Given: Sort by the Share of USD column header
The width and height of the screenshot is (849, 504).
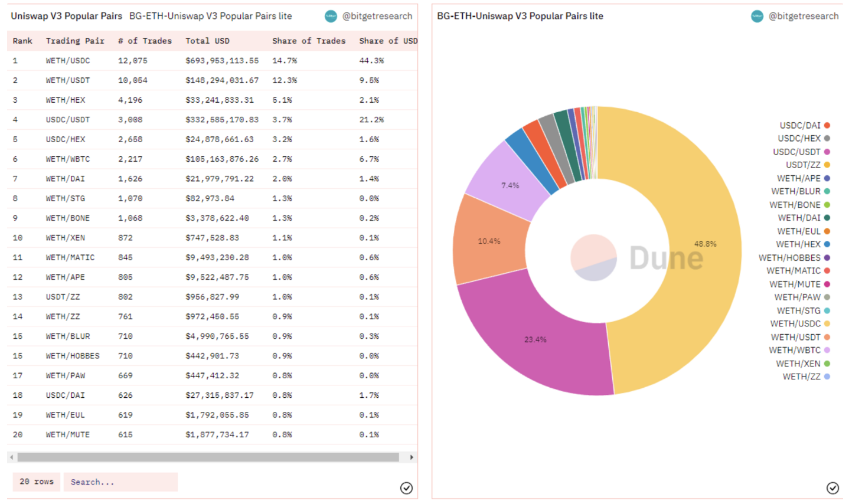Looking at the screenshot, I should [x=388, y=41].
